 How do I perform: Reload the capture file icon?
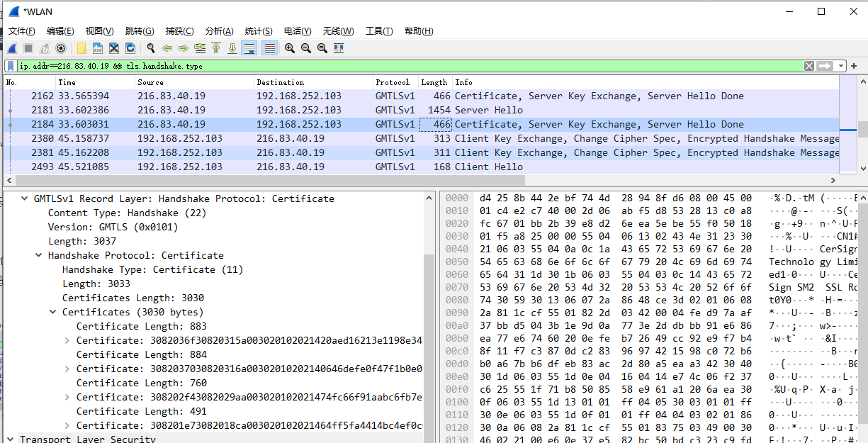(130, 48)
